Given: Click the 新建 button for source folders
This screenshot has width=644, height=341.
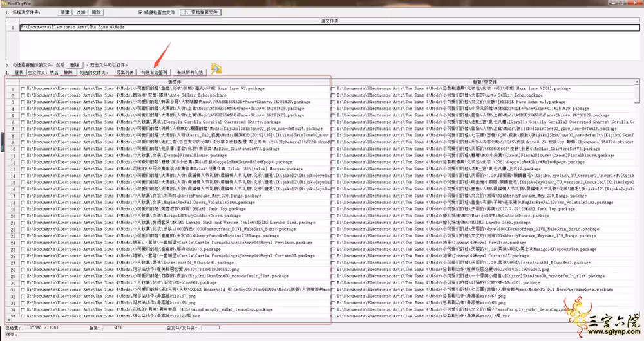Looking at the screenshot, I should (x=65, y=12).
